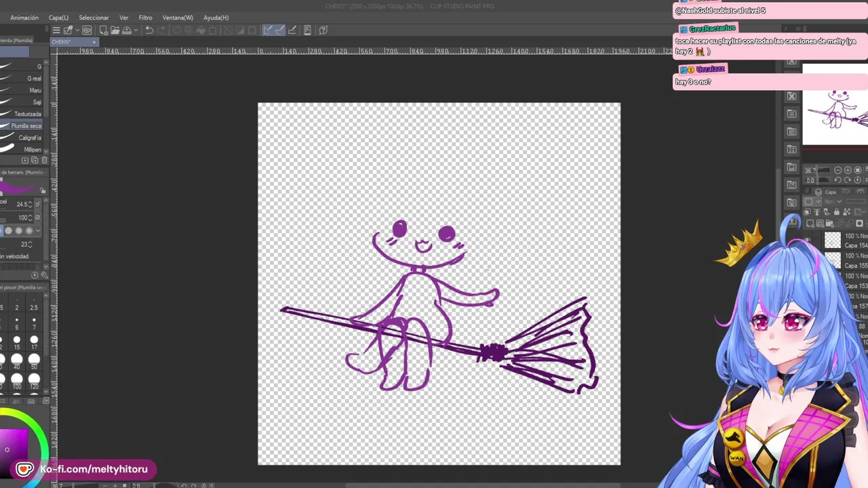Click the Save icon in command bar
This screenshot has width=868, height=488.
click(126, 30)
